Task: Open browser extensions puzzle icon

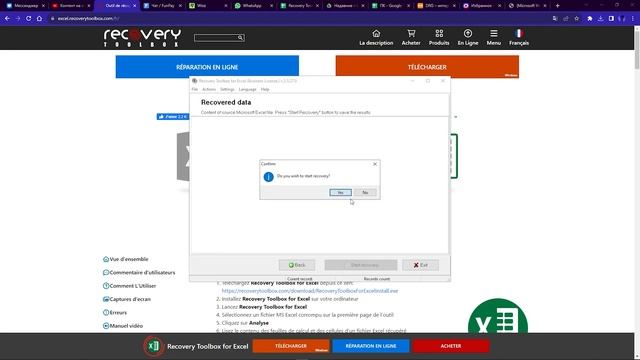Action: tap(590, 18)
